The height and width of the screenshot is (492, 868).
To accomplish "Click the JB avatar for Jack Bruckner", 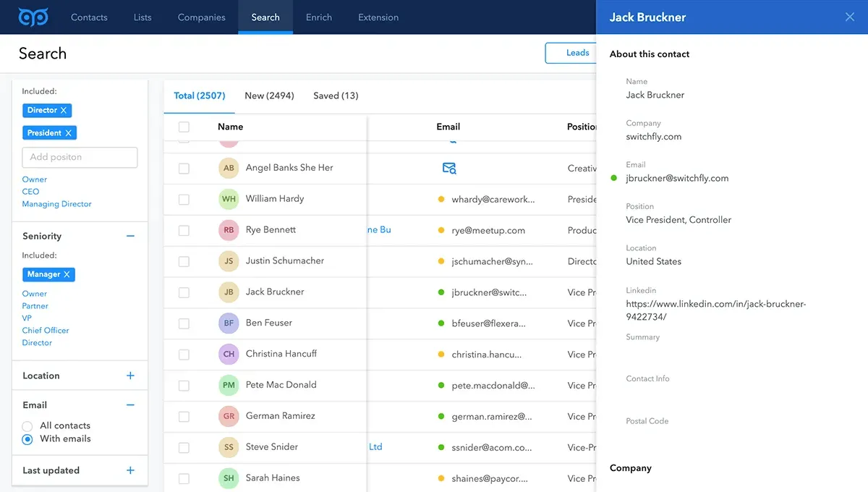I will click(229, 292).
